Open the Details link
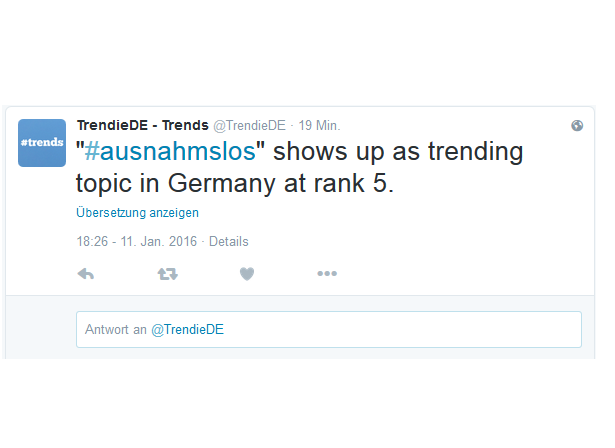This screenshot has height=448, width=615. pyautogui.click(x=229, y=241)
